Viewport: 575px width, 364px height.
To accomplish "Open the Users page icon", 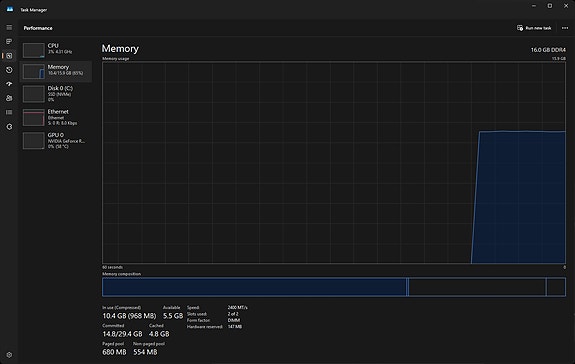I will pyautogui.click(x=9, y=98).
